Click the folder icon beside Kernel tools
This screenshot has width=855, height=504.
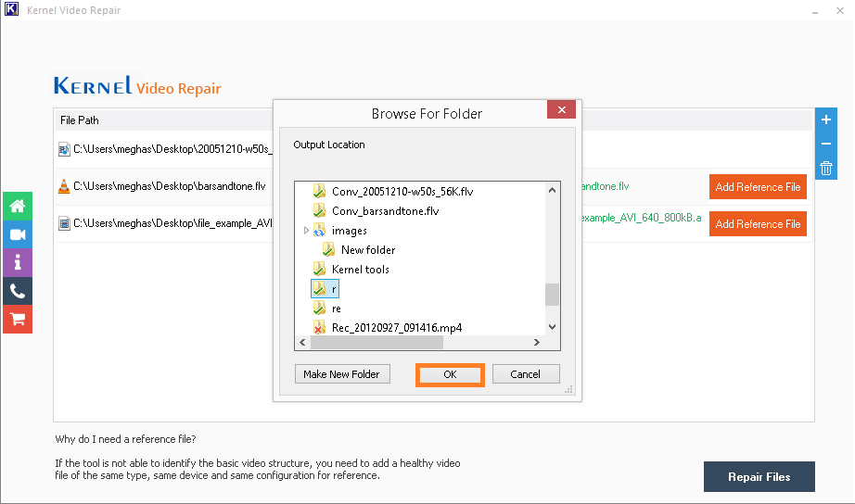[319, 270]
